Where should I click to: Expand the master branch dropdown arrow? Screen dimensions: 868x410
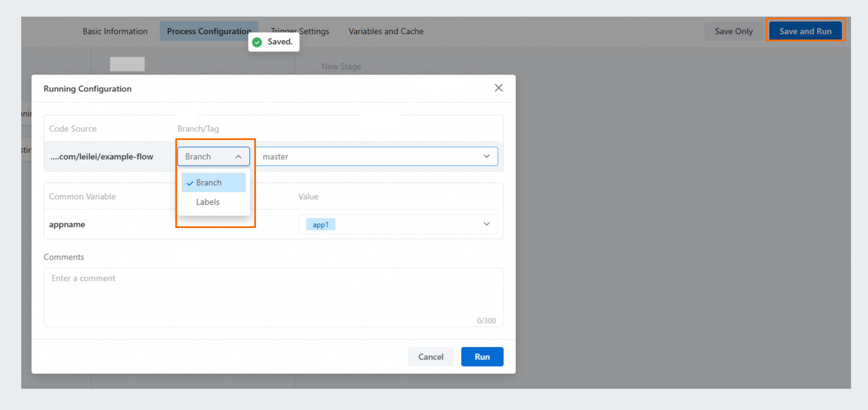pos(486,156)
